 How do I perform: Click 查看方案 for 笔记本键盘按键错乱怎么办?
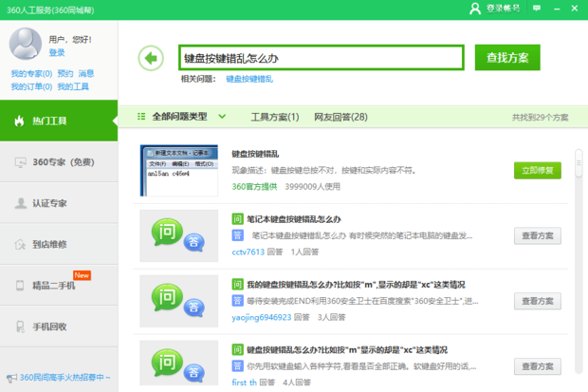pos(538,236)
